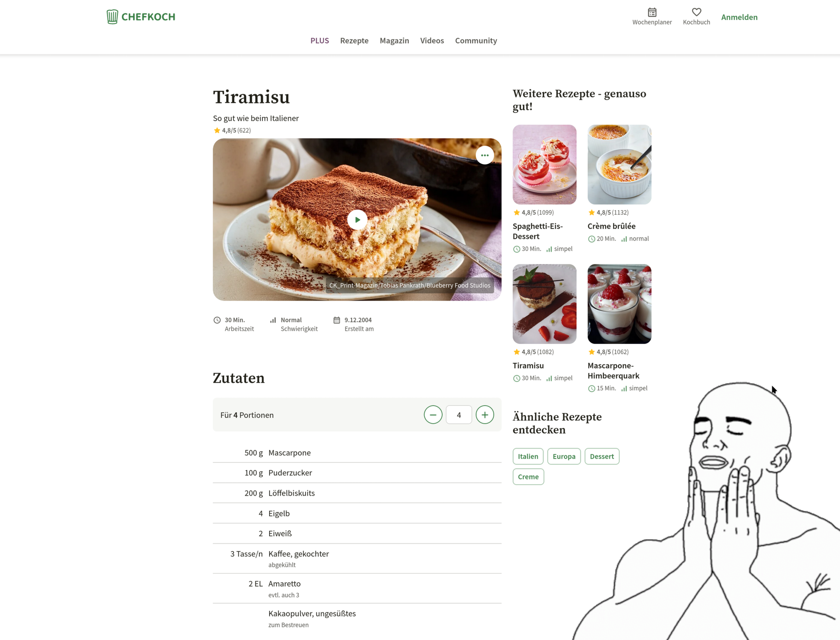The width and height of the screenshot is (840, 640).
Task: Click the Anmelden login link
Action: click(739, 17)
